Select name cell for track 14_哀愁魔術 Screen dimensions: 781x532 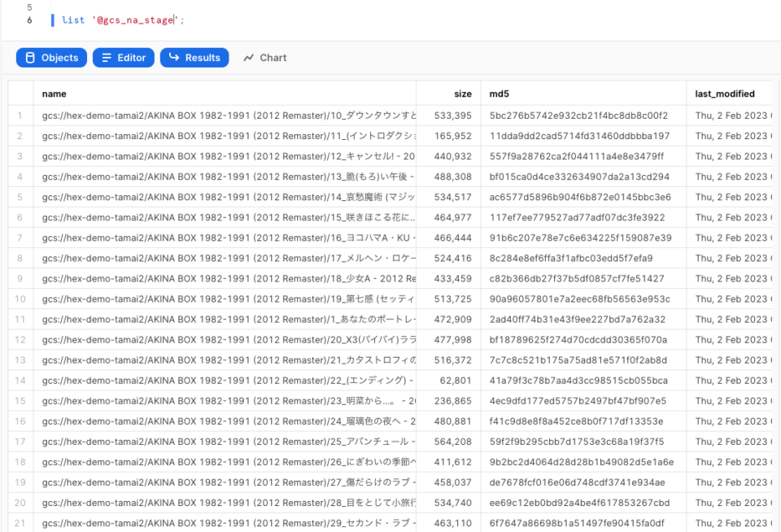225,197
